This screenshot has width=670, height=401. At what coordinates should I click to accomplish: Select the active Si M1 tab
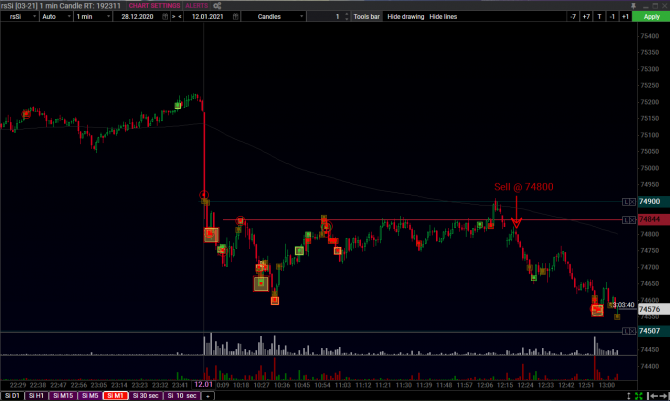pyautogui.click(x=115, y=396)
